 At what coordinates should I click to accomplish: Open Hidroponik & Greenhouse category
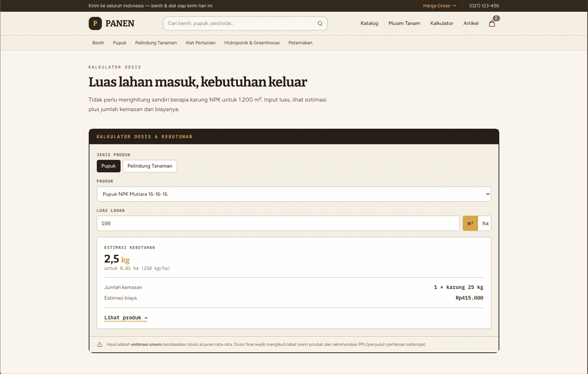pos(252,43)
